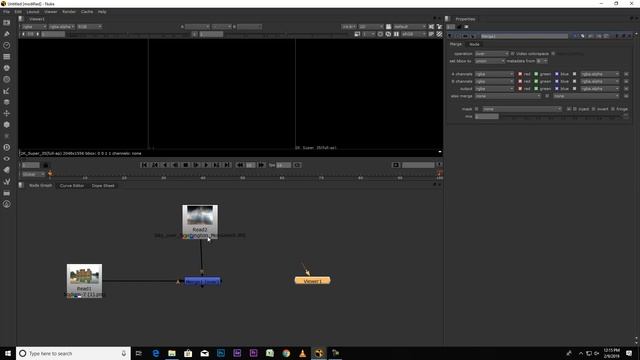640x360 pixels.
Task: Open the Color nodes toolbar icon
Action: pos(7,68)
